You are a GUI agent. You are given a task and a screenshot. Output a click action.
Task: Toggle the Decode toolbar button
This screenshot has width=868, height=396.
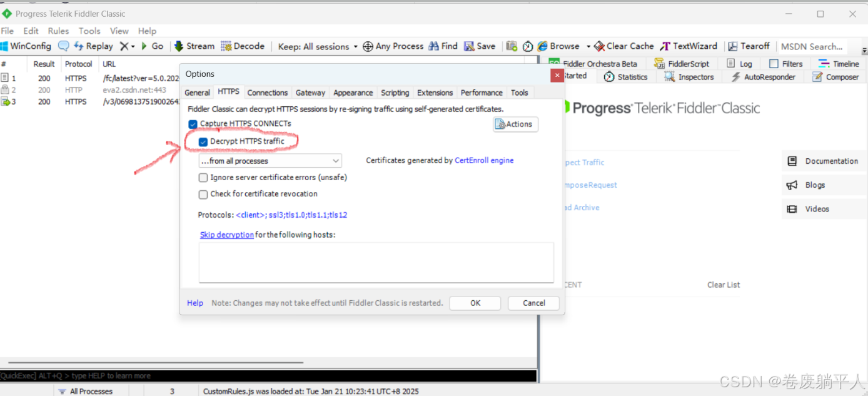coord(243,46)
